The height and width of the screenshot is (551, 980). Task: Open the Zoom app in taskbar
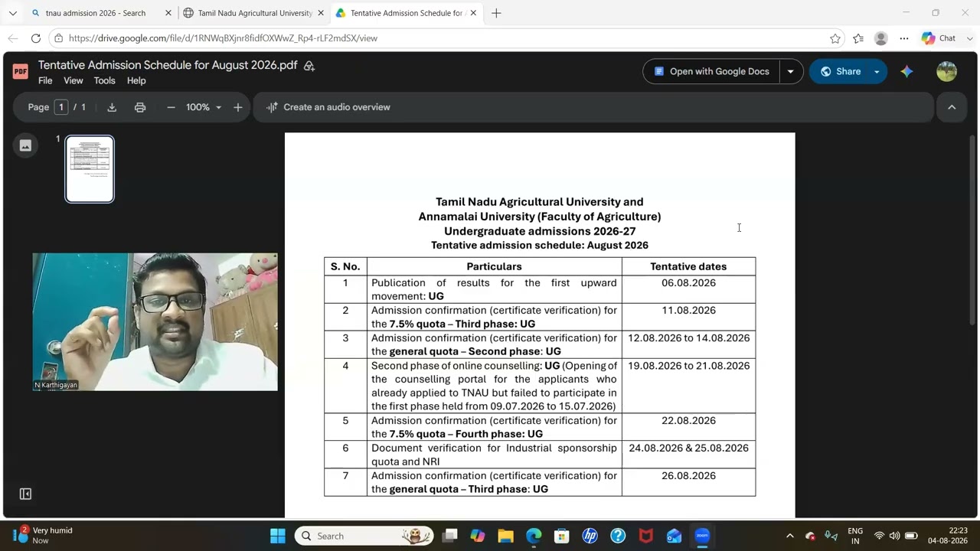tap(702, 536)
